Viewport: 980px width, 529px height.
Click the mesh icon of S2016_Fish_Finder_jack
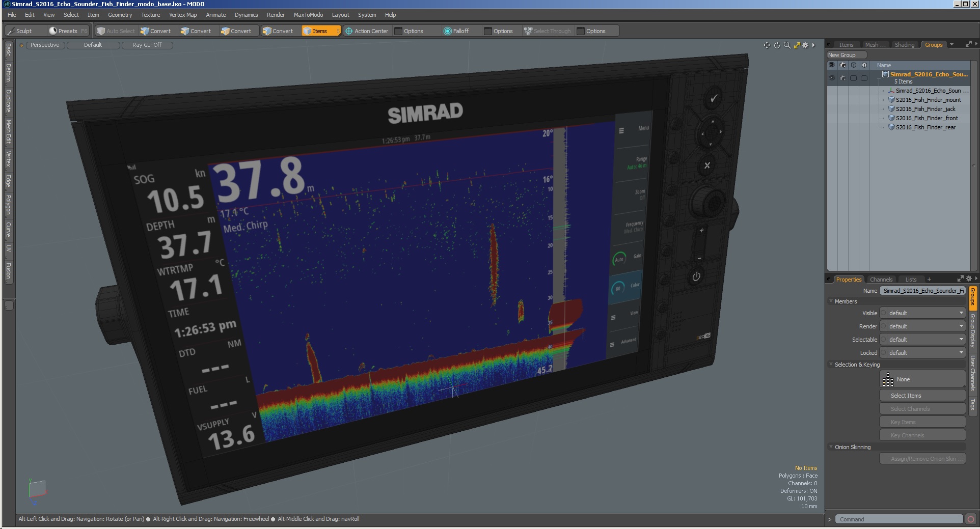[x=892, y=109]
